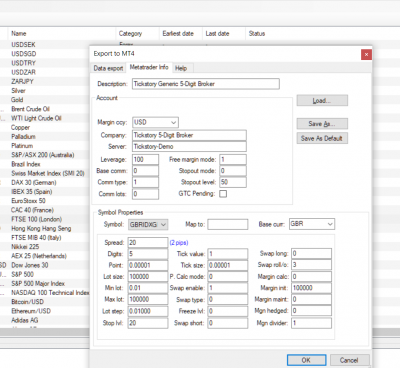The height and width of the screenshot is (368, 400).
Task: Click the Margin maint field
Action: 311,299
